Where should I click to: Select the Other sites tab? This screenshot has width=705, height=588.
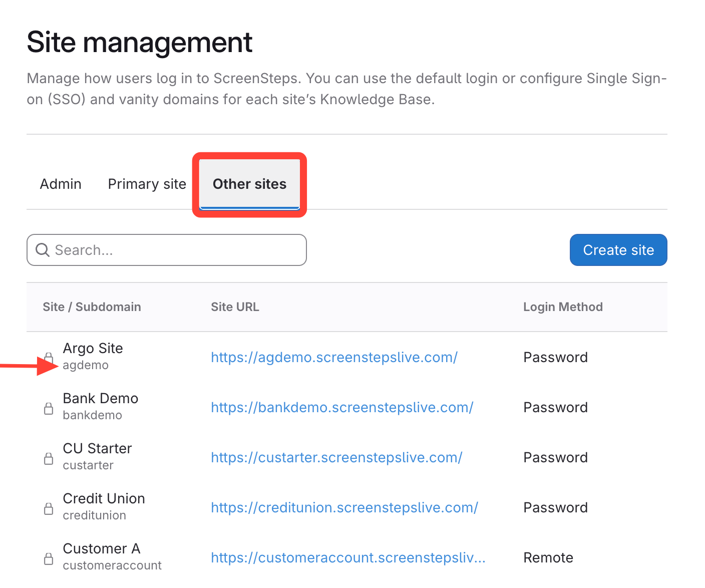coord(249,184)
